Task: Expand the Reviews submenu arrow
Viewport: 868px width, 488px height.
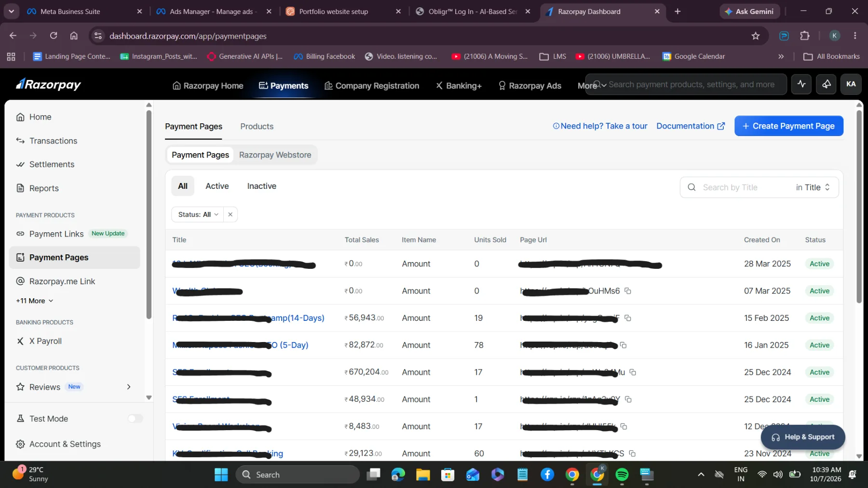Action: pos(129,387)
